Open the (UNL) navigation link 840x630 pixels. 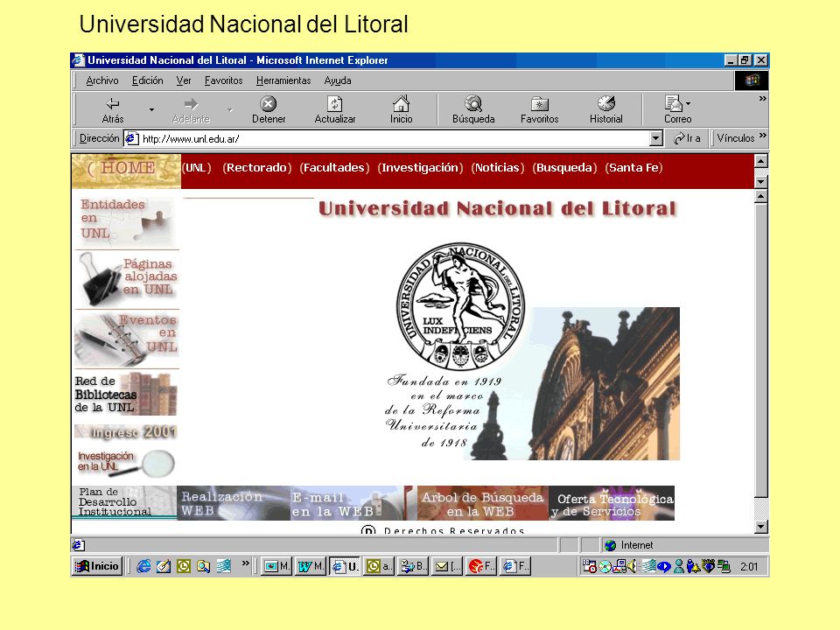(196, 168)
